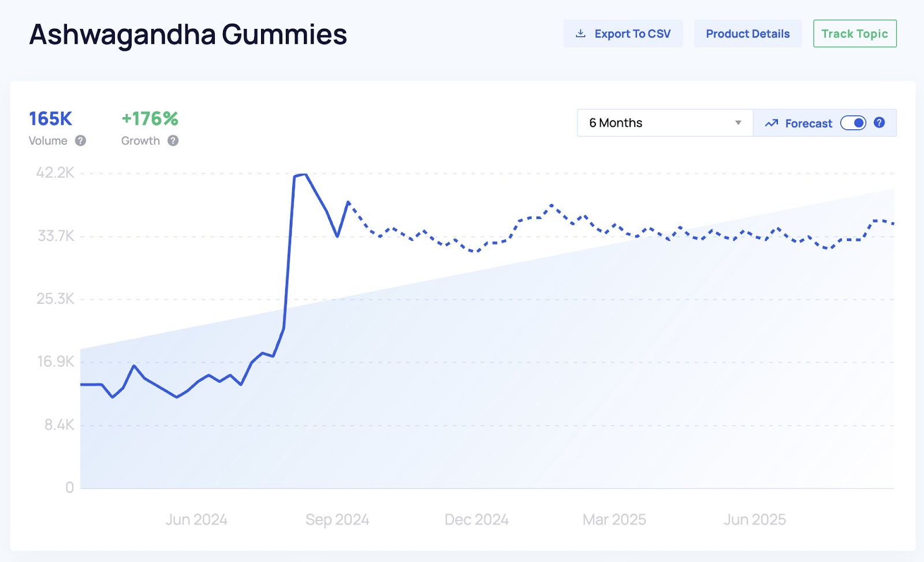Click the Ashwagandha Gummies title
Screen dimensions: 924x562
[188, 35]
